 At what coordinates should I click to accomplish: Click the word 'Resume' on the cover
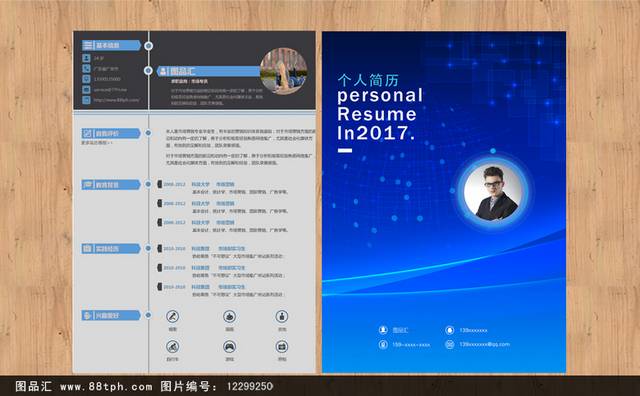[x=377, y=114]
